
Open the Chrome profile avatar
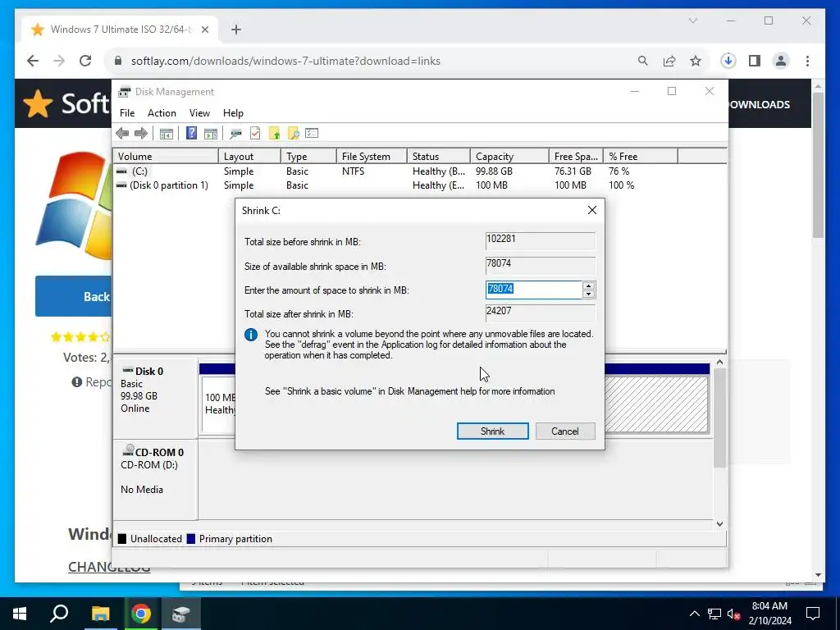(781, 61)
